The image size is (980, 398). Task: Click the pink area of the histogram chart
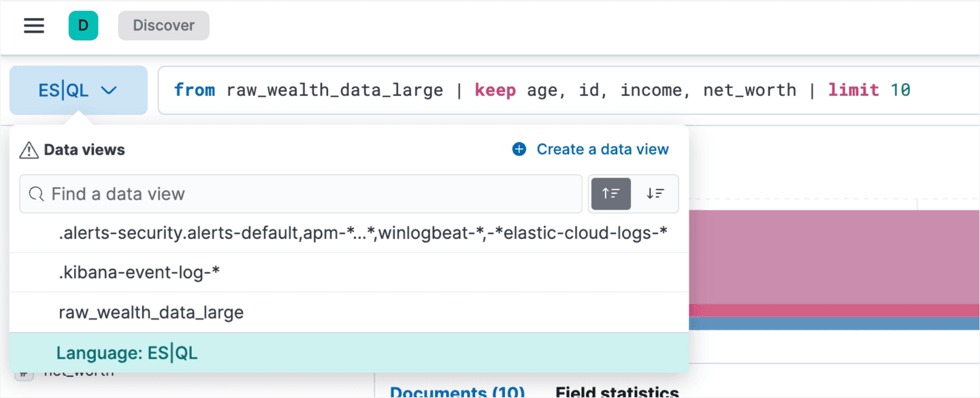point(830,259)
